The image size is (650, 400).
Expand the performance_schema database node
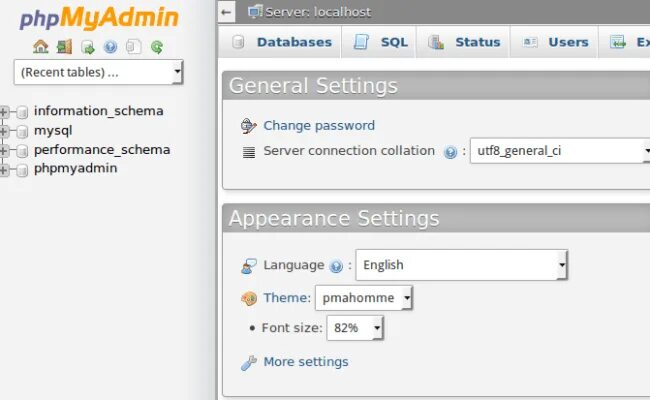click(4, 150)
